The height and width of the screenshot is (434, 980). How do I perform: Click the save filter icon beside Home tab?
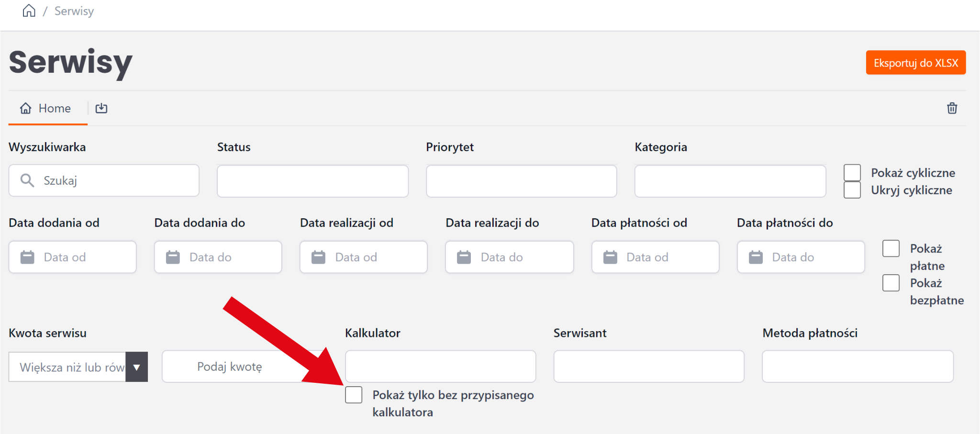tap(101, 108)
